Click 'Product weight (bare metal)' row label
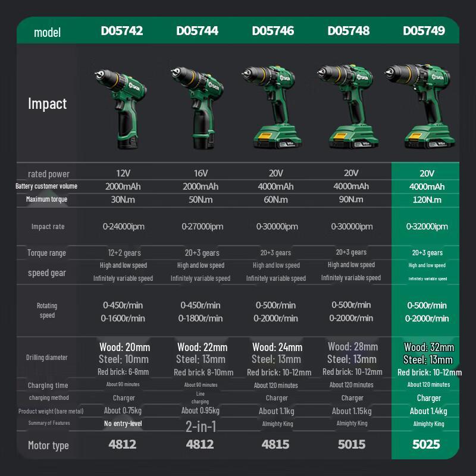 [x=51, y=411]
